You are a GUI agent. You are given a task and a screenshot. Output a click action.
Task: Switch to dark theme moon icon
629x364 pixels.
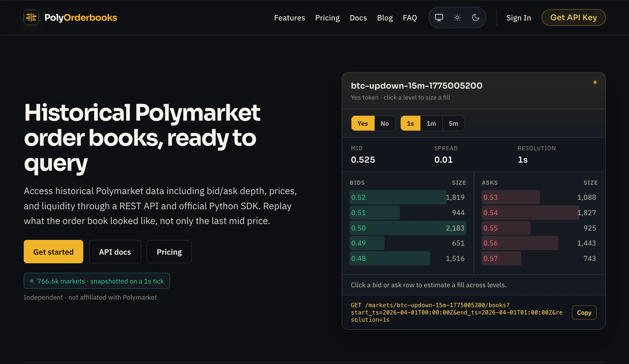point(476,17)
